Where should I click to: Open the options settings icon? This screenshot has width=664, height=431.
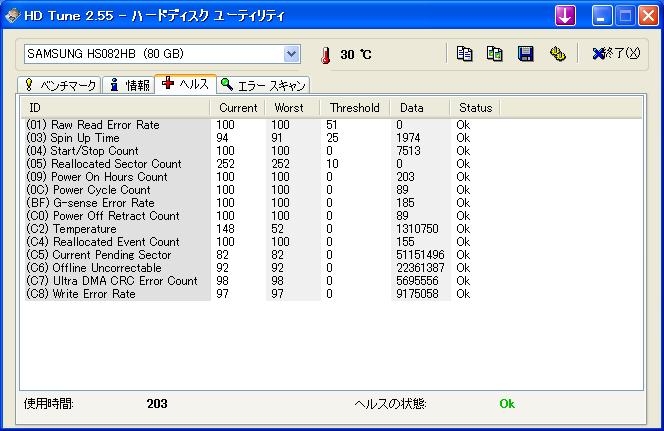[557, 54]
